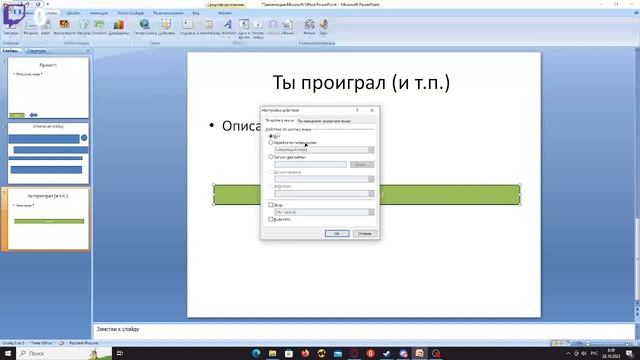Open Steam from taskbar

tap(387, 353)
